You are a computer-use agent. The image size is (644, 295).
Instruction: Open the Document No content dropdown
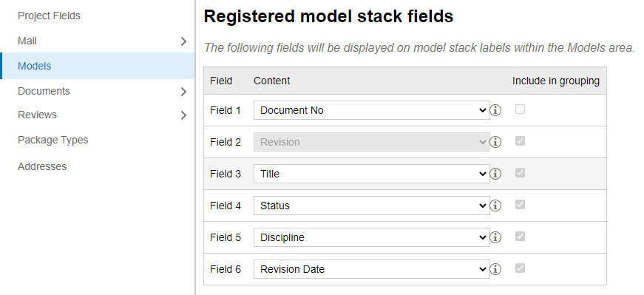click(x=371, y=110)
